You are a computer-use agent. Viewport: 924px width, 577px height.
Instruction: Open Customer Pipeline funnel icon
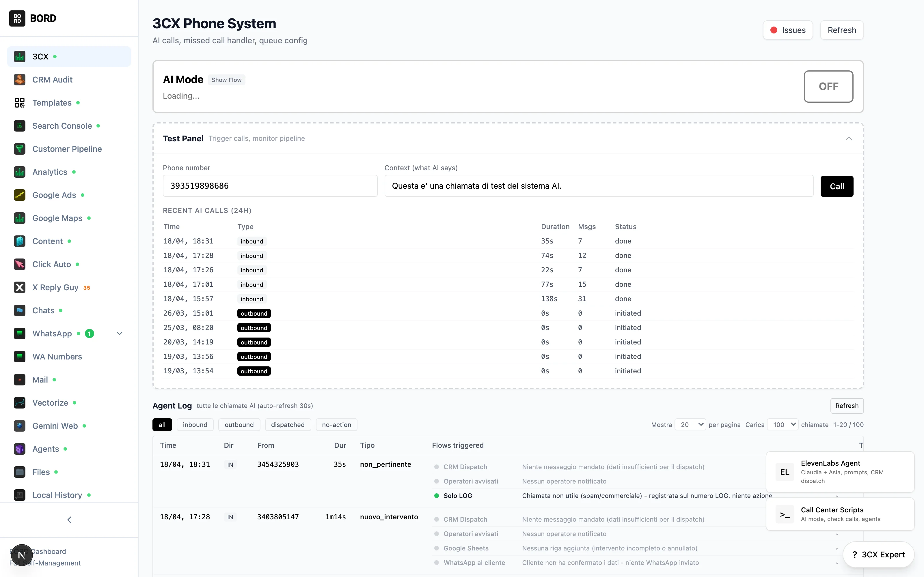tap(19, 149)
